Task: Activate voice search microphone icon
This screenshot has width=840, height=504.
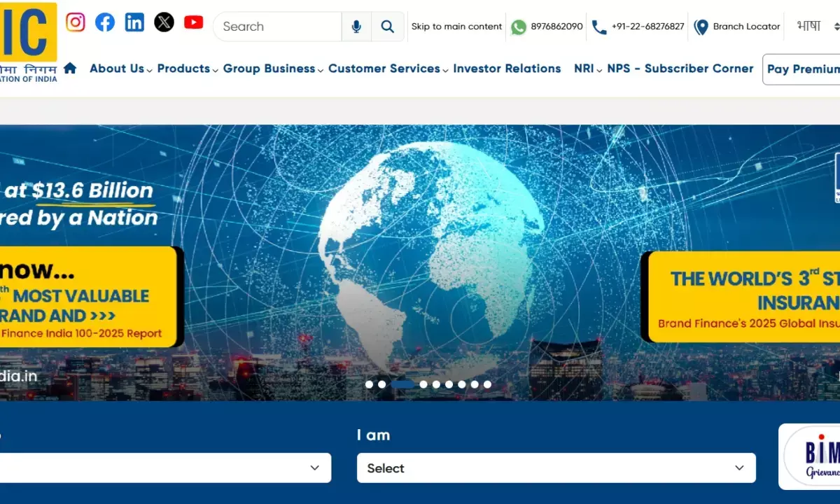Action: click(x=356, y=27)
